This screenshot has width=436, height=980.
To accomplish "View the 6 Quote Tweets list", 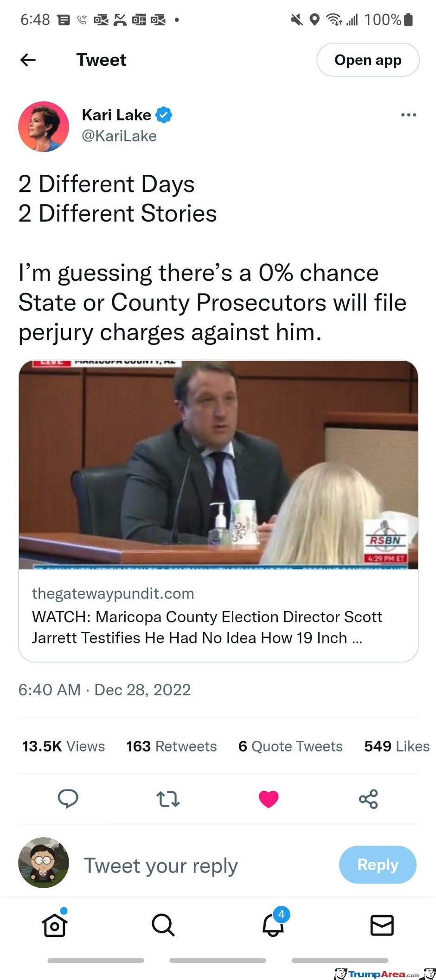I will point(290,746).
